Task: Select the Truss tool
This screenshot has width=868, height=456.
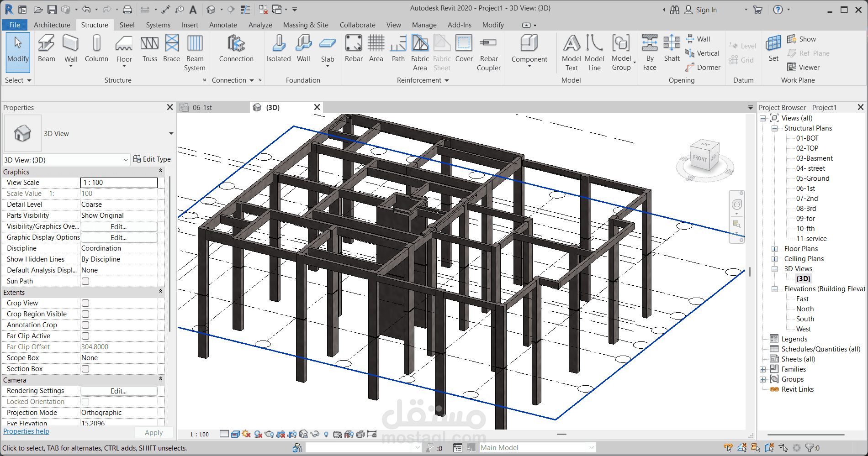Action: click(149, 49)
